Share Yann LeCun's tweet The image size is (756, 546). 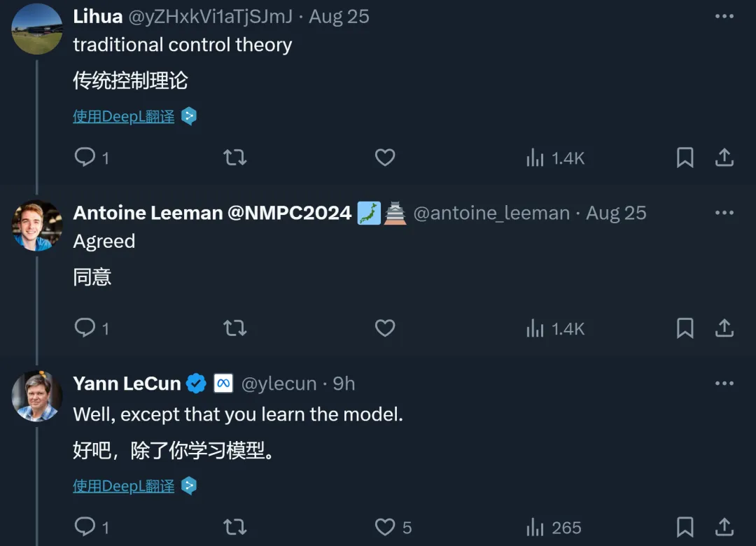click(724, 526)
